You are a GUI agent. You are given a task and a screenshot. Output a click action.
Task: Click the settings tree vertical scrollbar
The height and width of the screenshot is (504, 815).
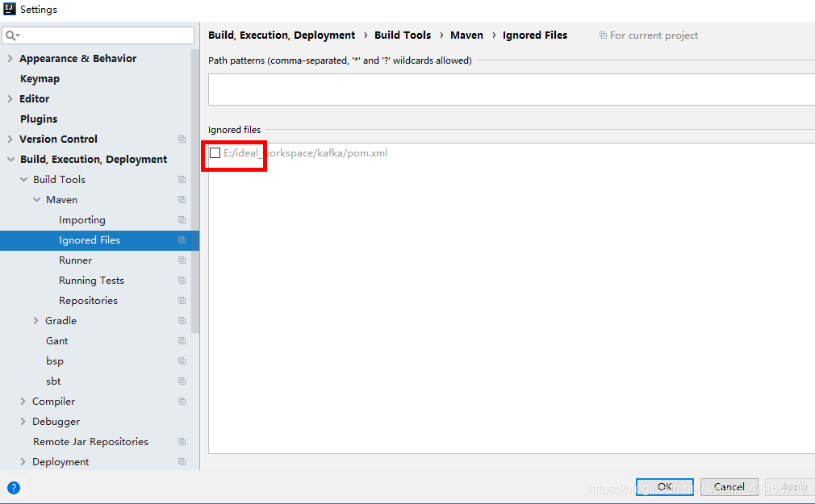point(195,191)
